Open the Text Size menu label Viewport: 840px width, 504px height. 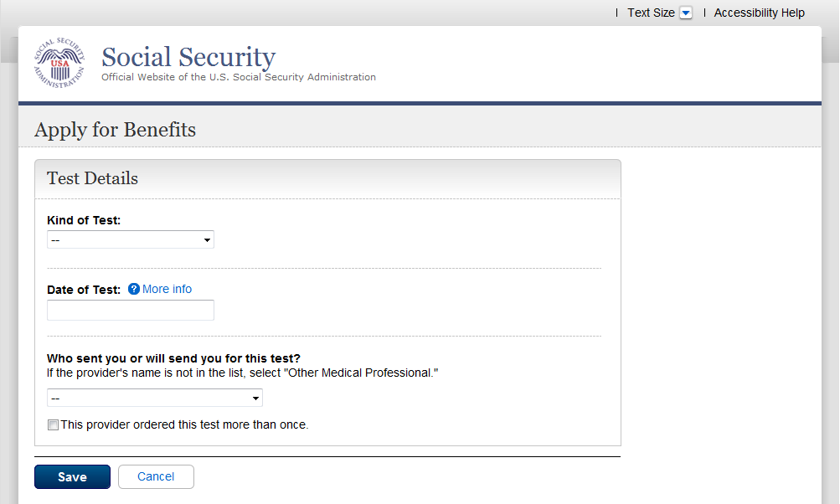click(651, 13)
